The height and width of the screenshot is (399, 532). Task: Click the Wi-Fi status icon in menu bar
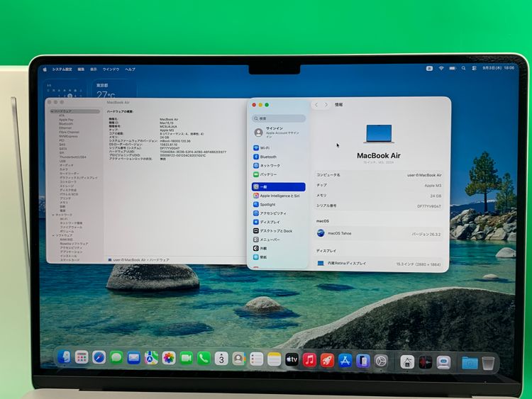[441, 68]
